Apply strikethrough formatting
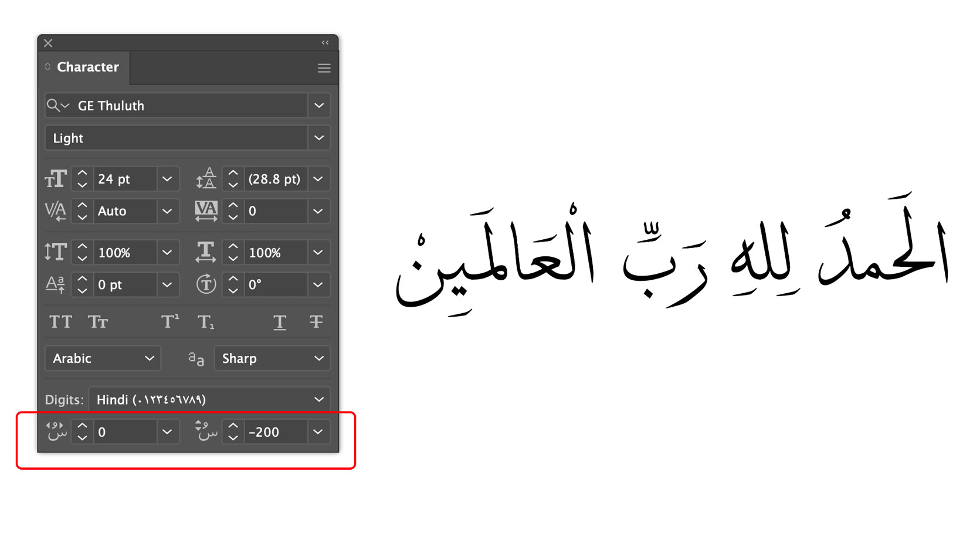This screenshot has width=980, height=560. pyautogui.click(x=317, y=321)
